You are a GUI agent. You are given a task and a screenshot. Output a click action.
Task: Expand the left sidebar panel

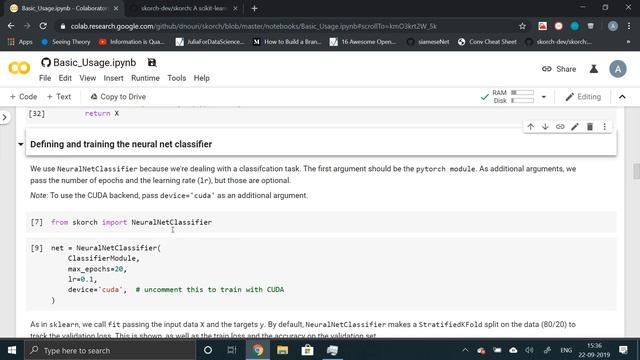click(4, 118)
